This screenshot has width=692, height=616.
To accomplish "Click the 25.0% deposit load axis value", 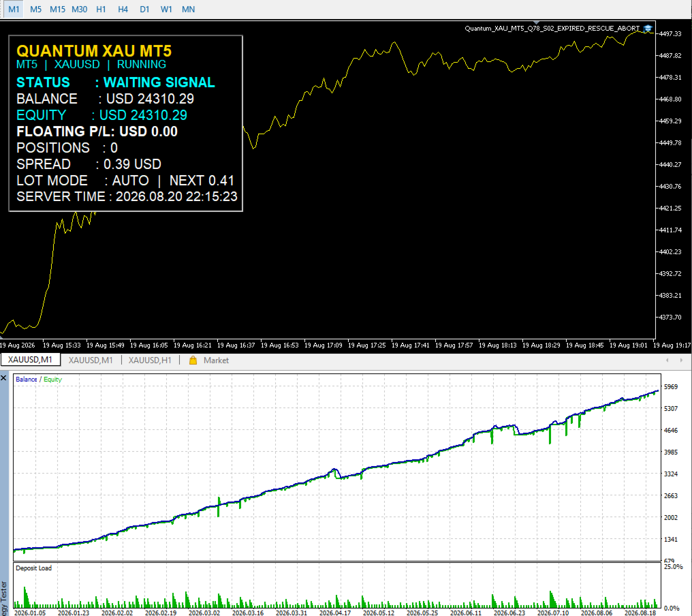I will point(674,566).
